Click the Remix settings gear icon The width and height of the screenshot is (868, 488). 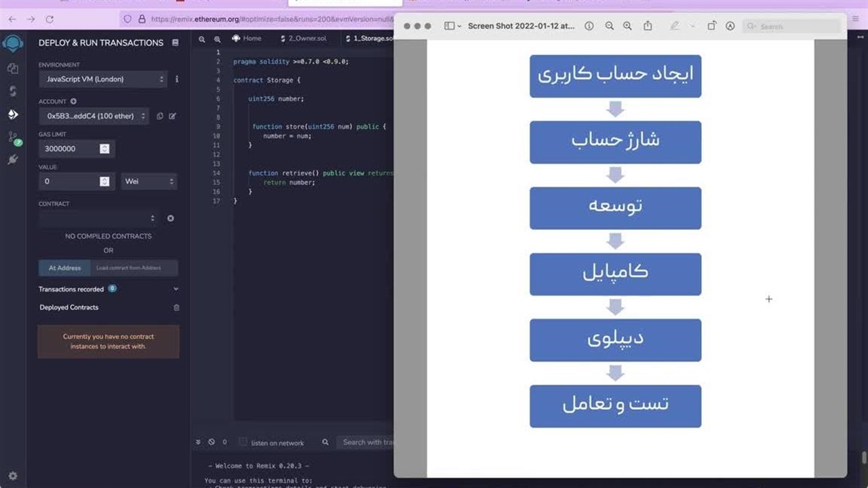coord(12,476)
